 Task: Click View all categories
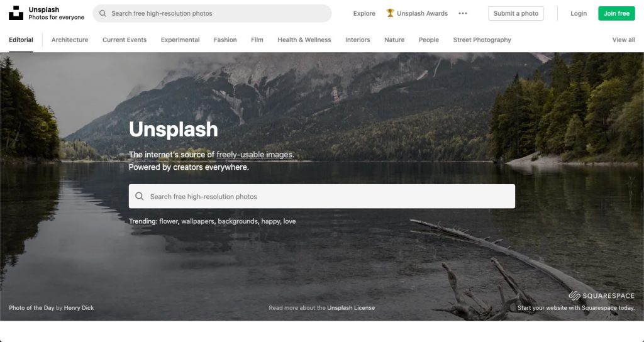tap(623, 40)
